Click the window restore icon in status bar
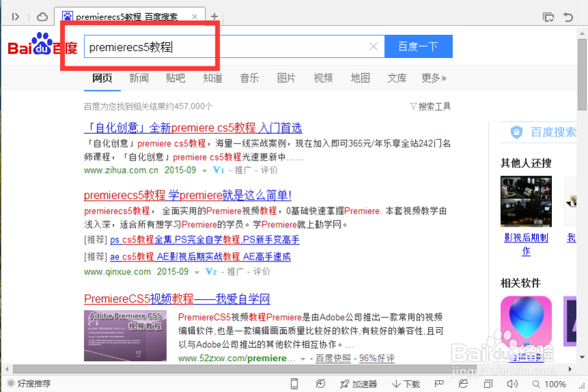588x392 pixels. pyautogui.click(x=488, y=384)
